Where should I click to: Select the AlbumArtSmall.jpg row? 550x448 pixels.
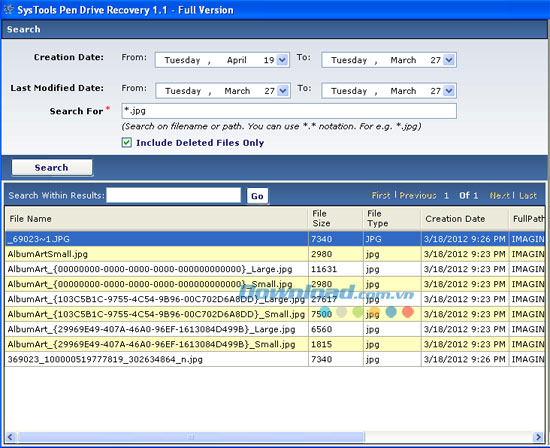tap(275, 254)
